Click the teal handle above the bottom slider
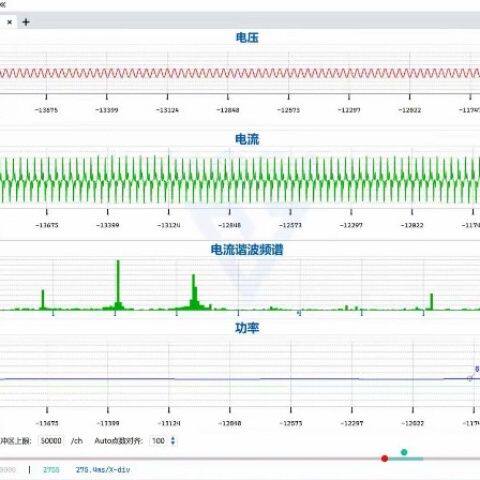 pos(404,452)
